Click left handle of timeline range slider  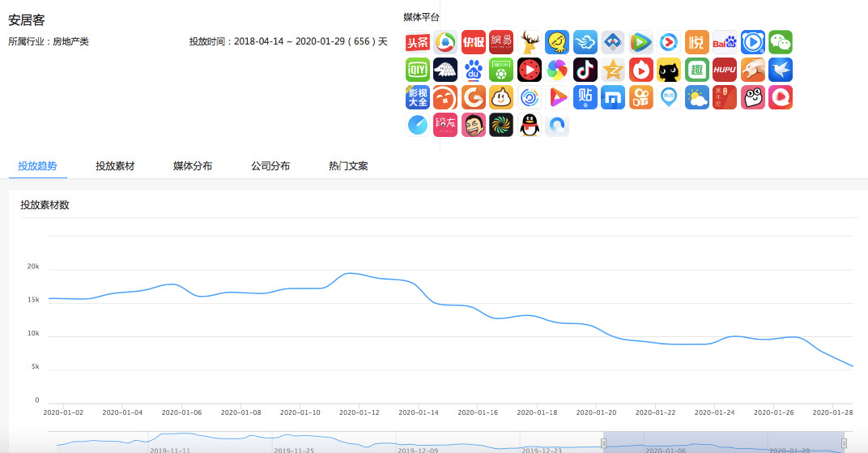(603, 443)
